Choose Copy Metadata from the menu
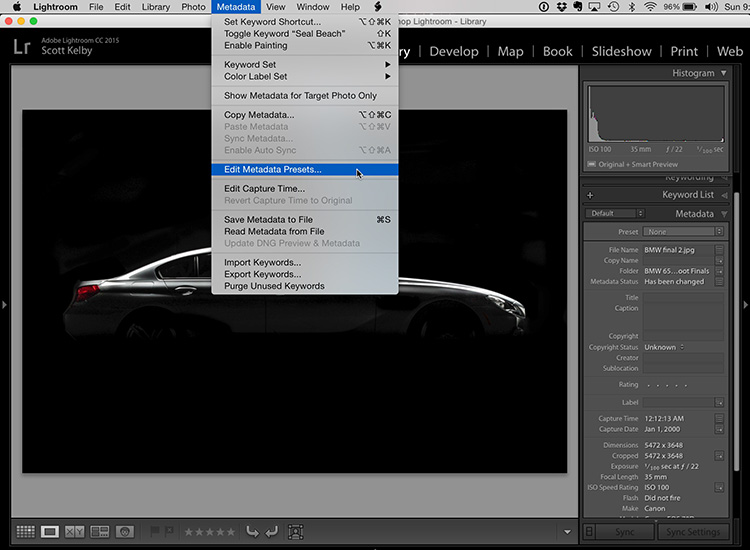 tap(305, 115)
